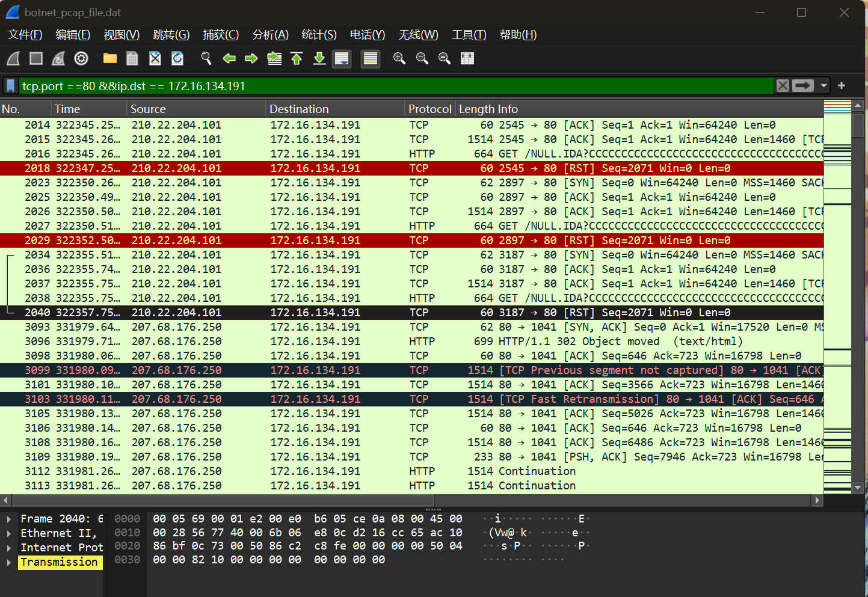Screen dimensions: 868x597
Task: Find a packet with the magnifier icon
Action: pyautogui.click(x=206, y=58)
